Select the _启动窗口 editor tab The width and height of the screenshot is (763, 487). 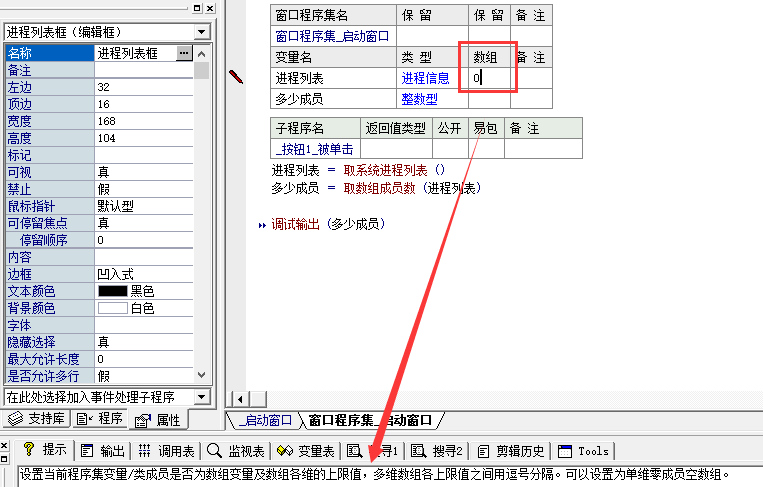coord(266,420)
